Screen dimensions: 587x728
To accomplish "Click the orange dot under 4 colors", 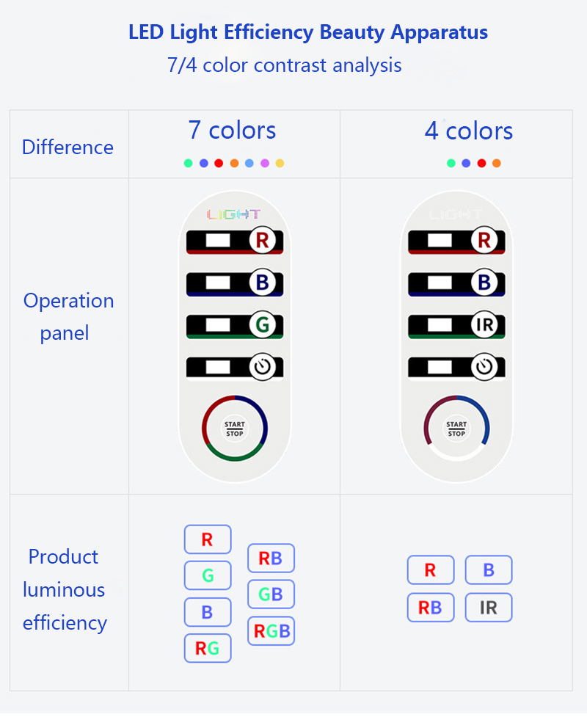I will (497, 163).
